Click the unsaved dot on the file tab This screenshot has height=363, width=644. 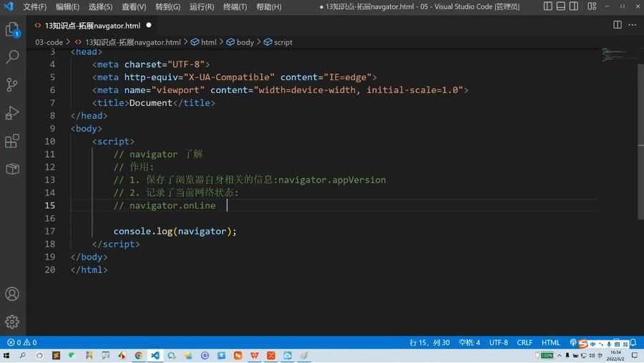[x=149, y=25]
